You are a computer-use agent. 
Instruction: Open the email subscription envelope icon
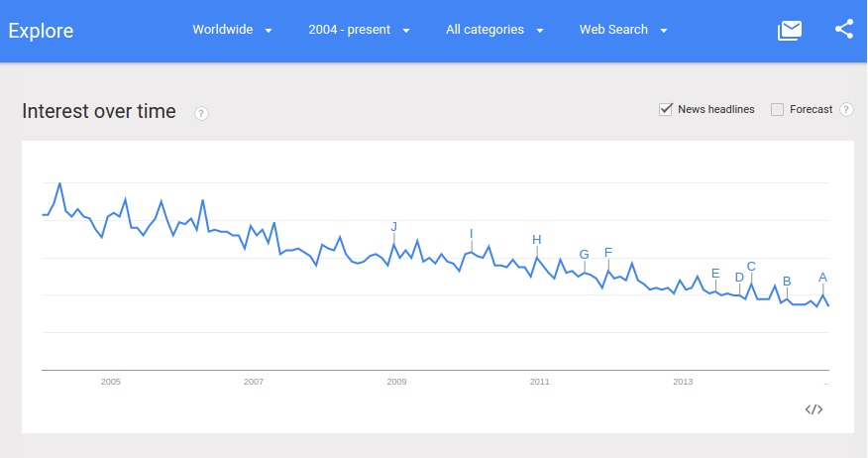point(790,30)
